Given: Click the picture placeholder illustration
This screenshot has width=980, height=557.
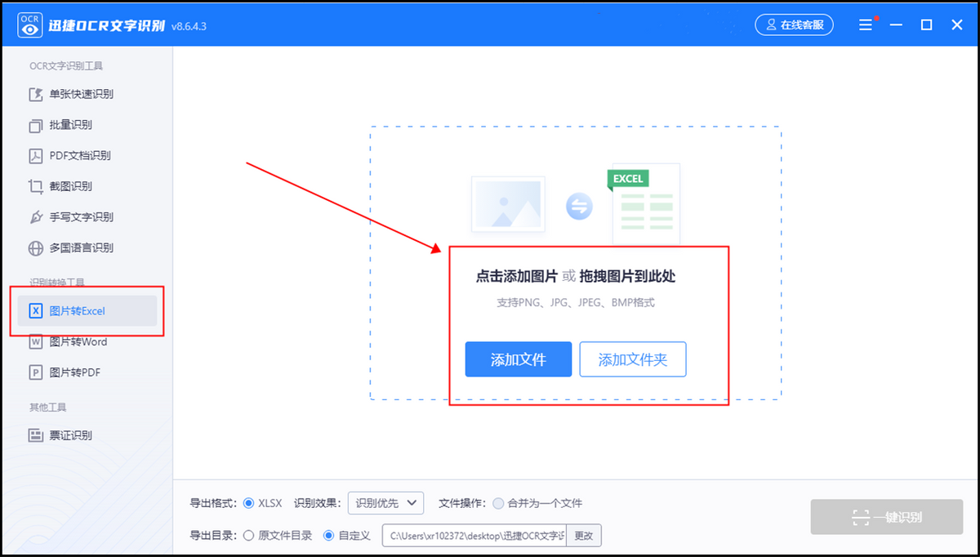Looking at the screenshot, I should [508, 205].
